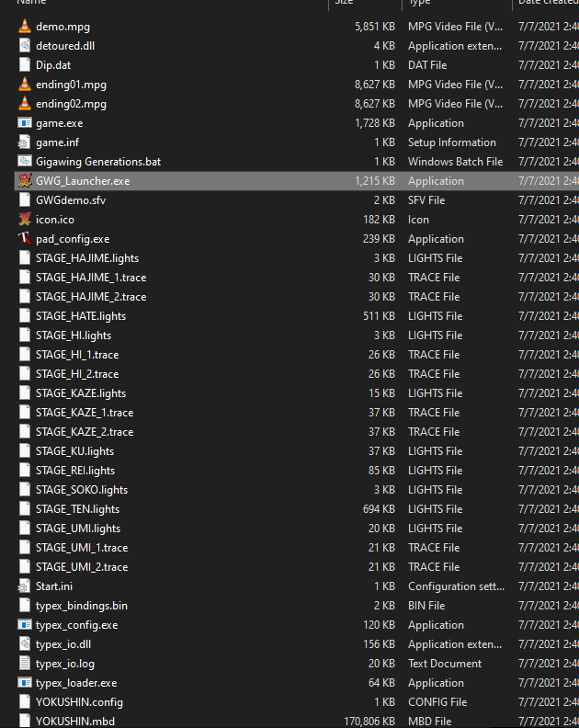The height and width of the screenshot is (728, 579).
Task: Click the Text Document type cell
Action: pos(445,664)
